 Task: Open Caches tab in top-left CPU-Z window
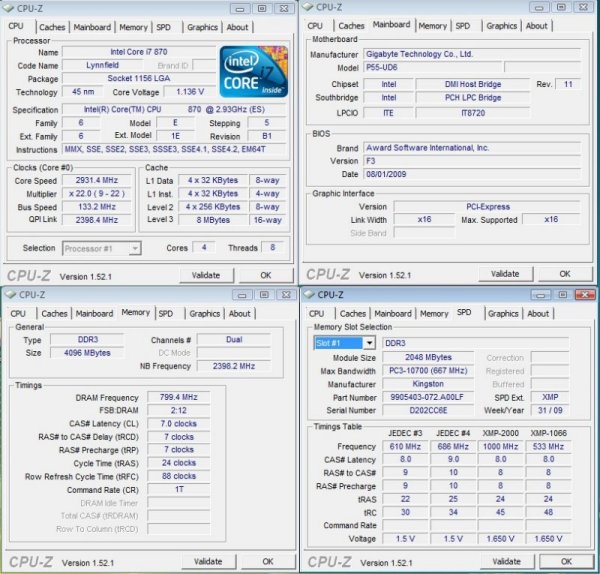pyautogui.click(x=52, y=27)
